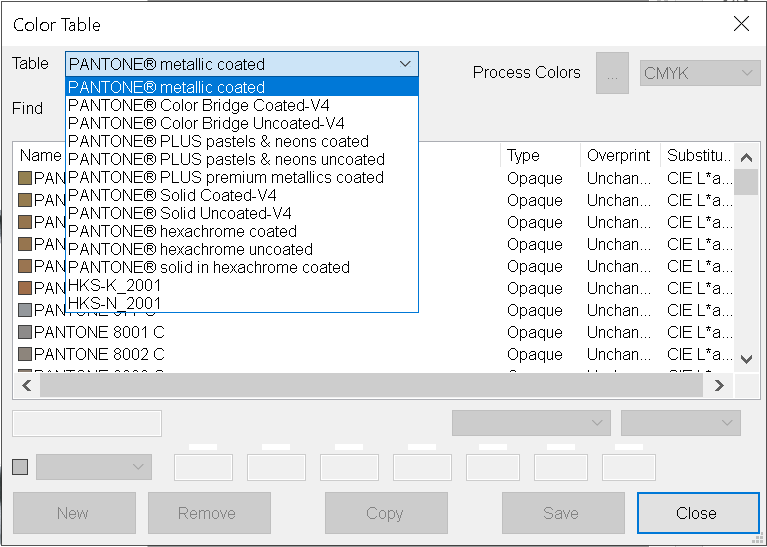Choose PANTONE® hexachrome coated
Image resolution: width=767 pixels, height=547 pixels.
tap(242, 231)
